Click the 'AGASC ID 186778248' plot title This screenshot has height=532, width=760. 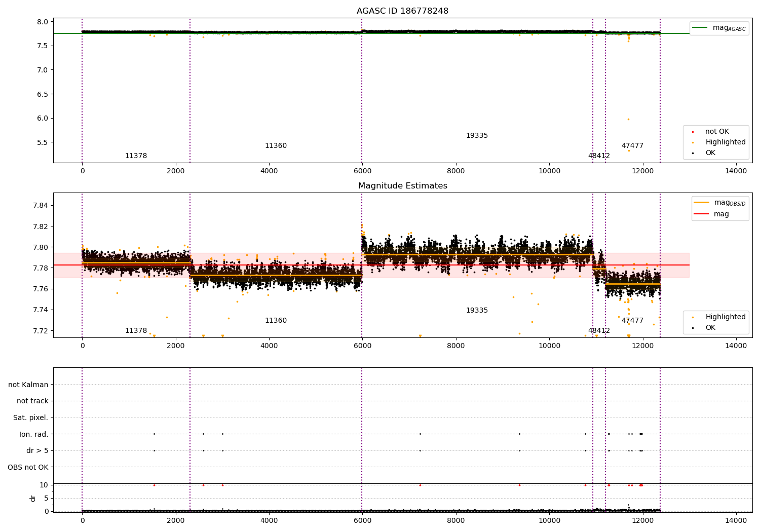pyautogui.click(x=402, y=11)
